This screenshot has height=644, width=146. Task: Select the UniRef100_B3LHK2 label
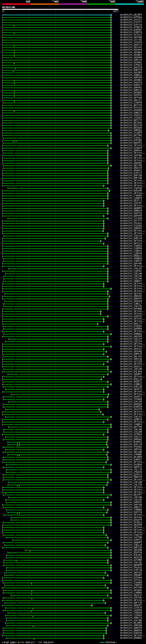coord(131,555)
